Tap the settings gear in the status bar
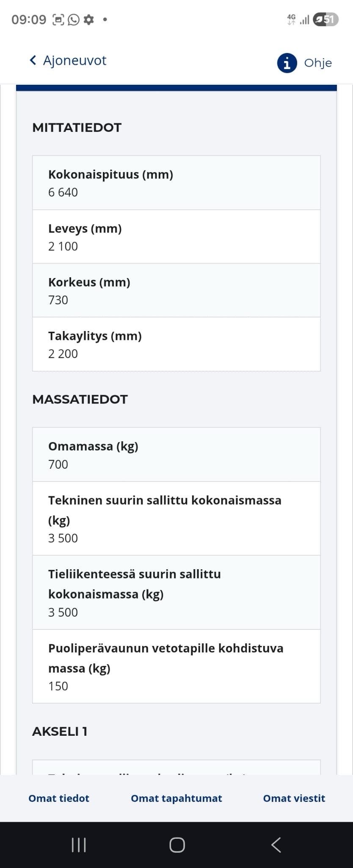The width and height of the screenshot is (353, 868). coord(89,19)
